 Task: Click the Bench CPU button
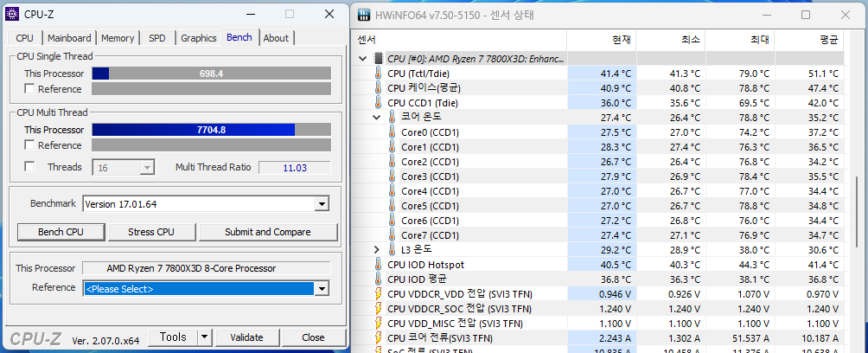[61, 232]
